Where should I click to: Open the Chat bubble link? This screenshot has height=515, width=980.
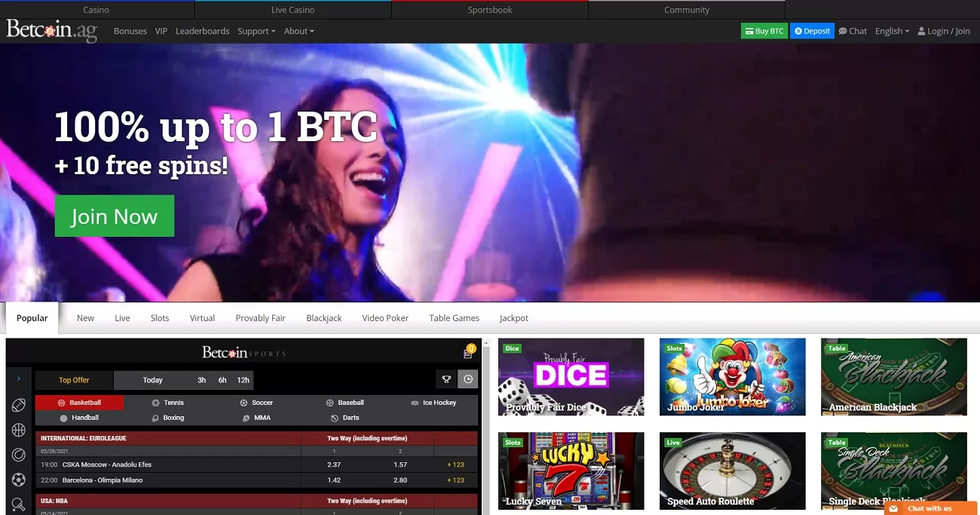point(853,31)
